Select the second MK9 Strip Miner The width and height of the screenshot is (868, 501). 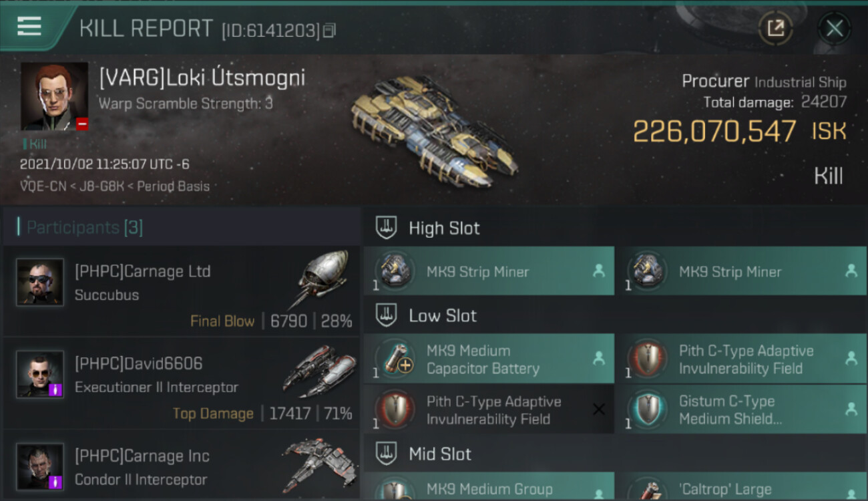pyautogui.click(x=740, y=271)
